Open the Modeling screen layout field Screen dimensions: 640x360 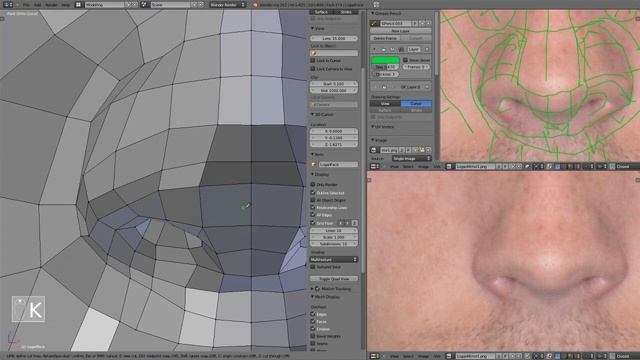(x=104, y=5)
